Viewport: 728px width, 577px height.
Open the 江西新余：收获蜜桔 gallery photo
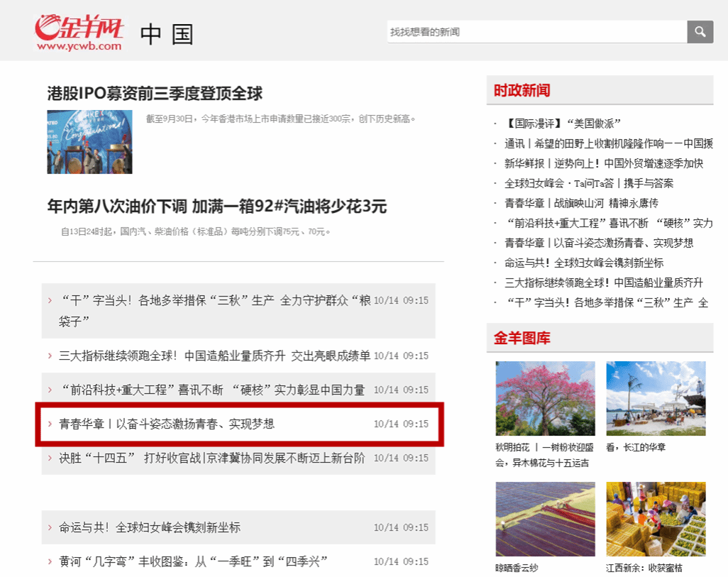coord(656,519)
